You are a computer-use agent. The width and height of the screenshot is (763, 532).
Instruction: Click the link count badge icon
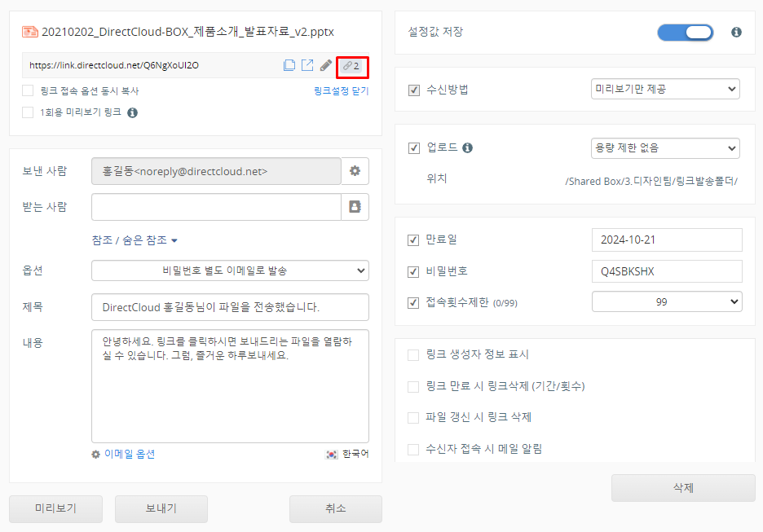tap(351, 65)
